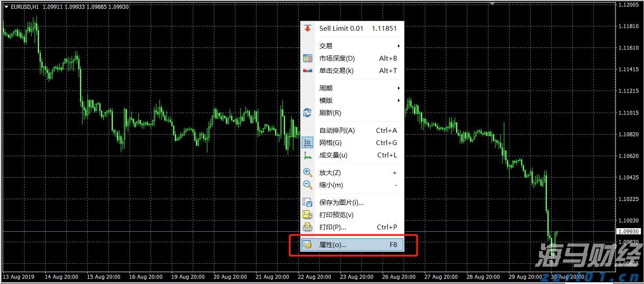This screenshot has height=284, width=644.
Task: Click the printer icon next to 打印(P)
Action: pos(308,227)
